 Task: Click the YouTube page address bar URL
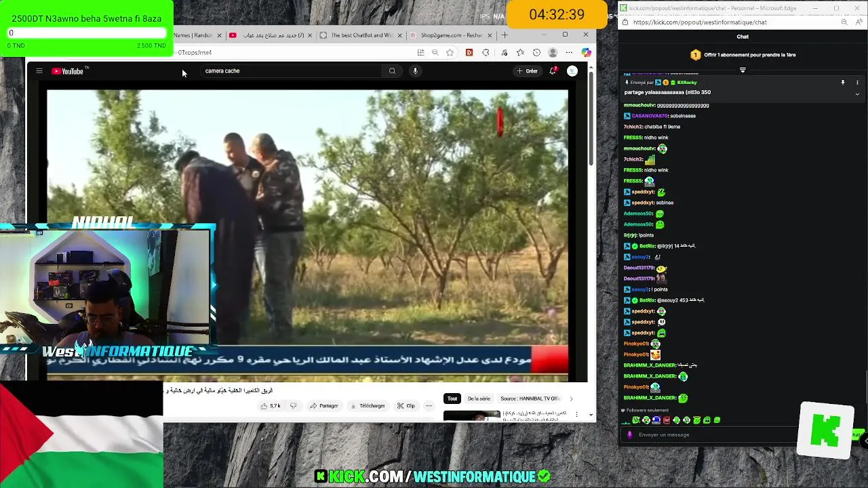click(x=195, y=53)
